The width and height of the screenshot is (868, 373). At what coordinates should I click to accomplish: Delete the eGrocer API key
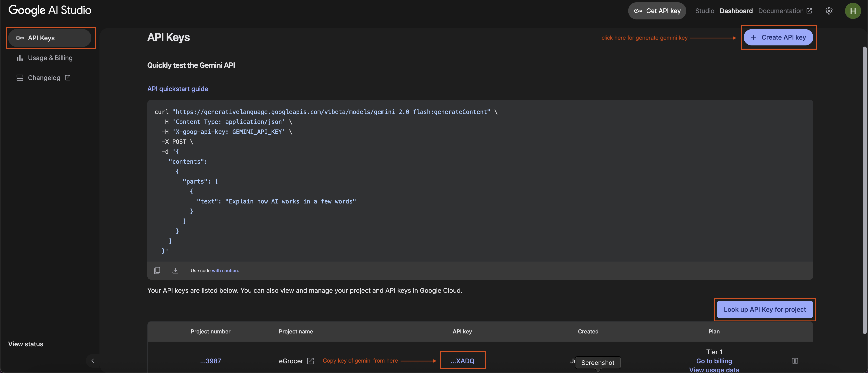click(795, 361)
